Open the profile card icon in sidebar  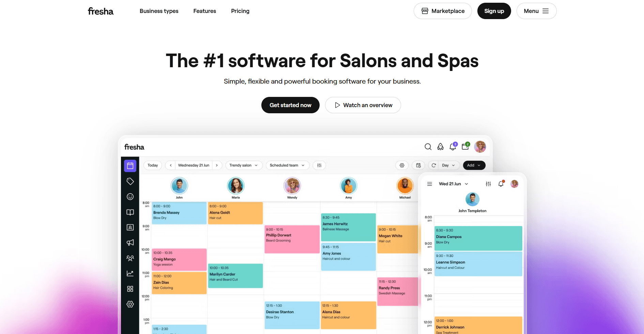point(130,227)
